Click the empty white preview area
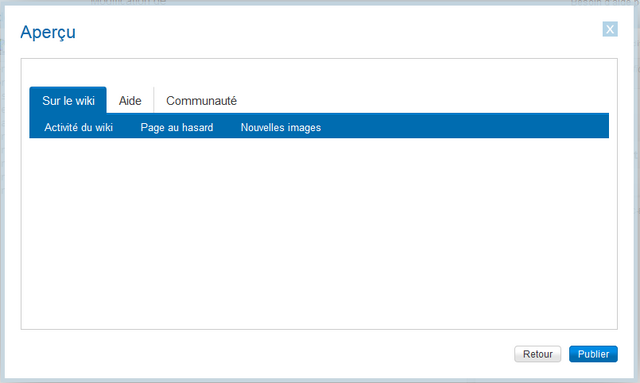640x383 pixels. (319, 233)
